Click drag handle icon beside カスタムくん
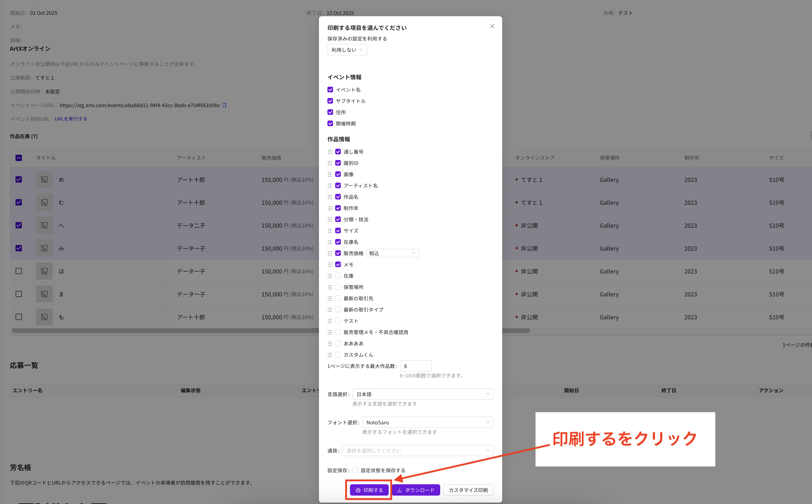 click(330, 355)
